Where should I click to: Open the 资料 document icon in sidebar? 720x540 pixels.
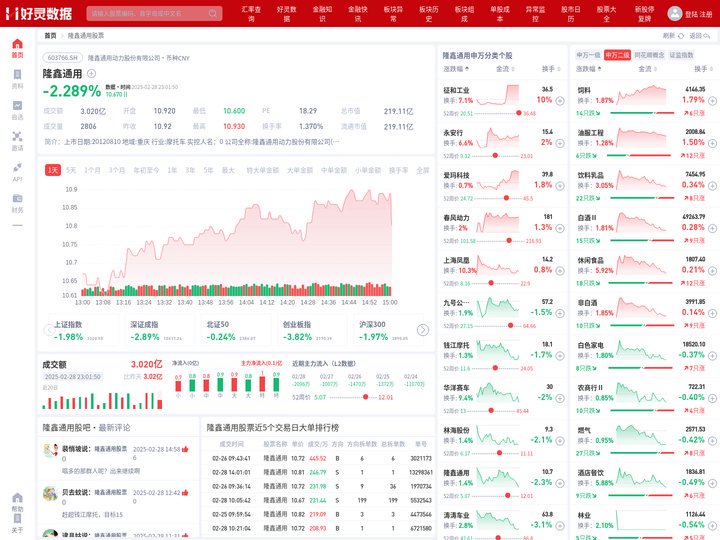coord(17,75)
